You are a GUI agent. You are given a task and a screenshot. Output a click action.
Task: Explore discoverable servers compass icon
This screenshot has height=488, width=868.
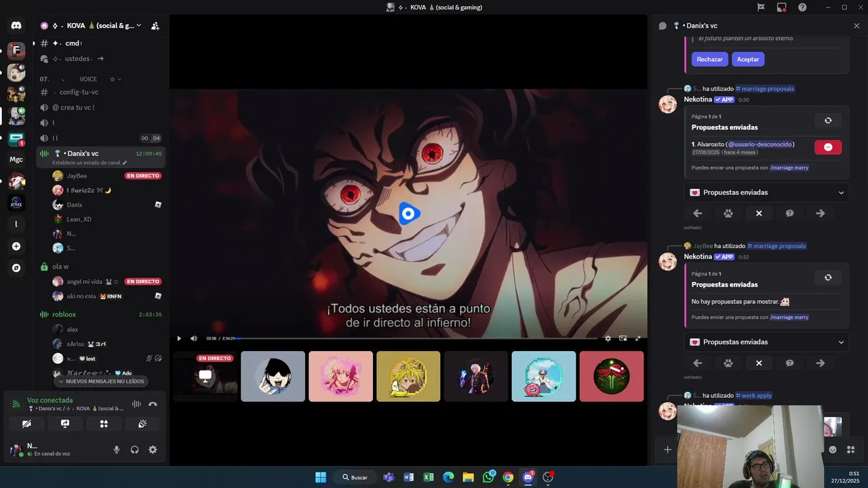pyautogui.click(x=16, y=268)
